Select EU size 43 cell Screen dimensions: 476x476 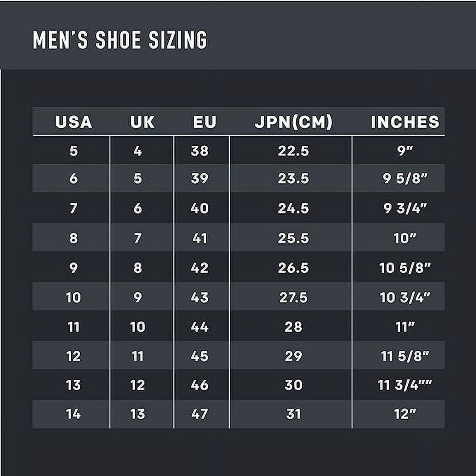coord(200,297)
